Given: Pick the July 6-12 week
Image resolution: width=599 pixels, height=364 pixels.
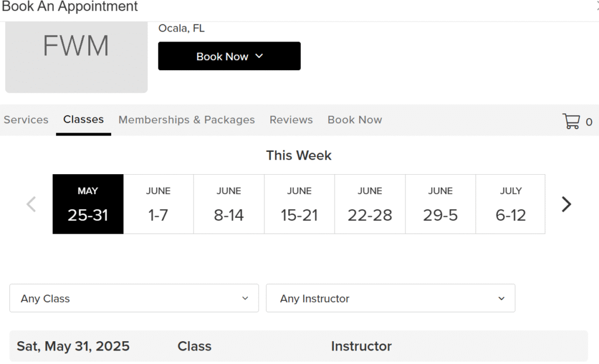Looking at the screenshot, I should 510,204.
